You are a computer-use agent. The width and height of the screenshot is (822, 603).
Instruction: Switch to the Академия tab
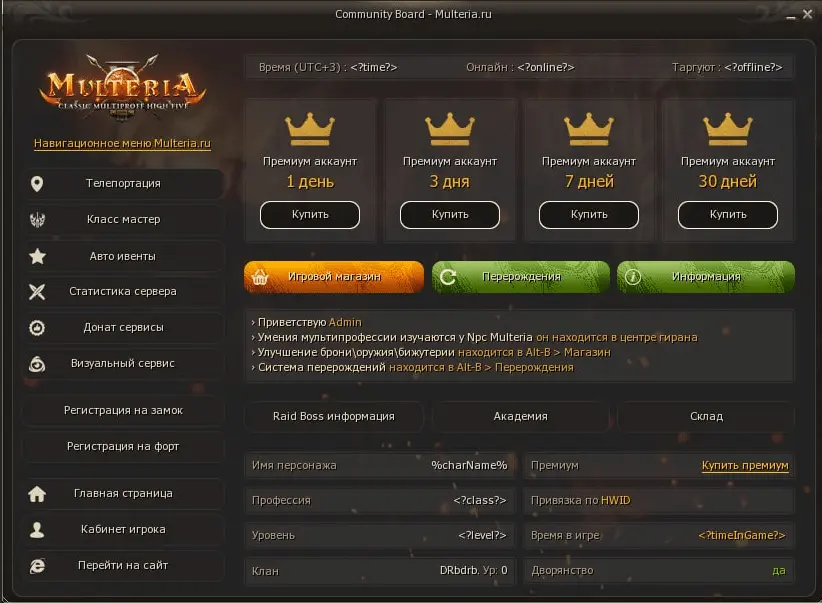[x=521, y=416]
